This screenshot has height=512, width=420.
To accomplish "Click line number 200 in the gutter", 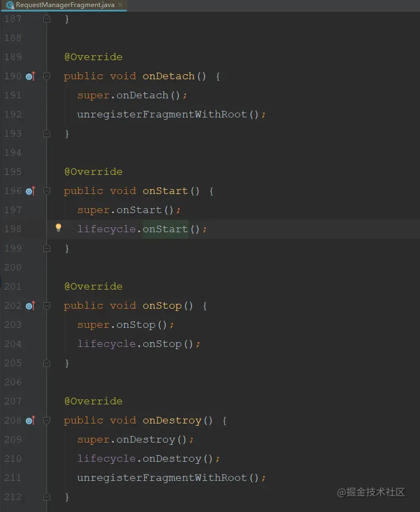I will 13,267.
